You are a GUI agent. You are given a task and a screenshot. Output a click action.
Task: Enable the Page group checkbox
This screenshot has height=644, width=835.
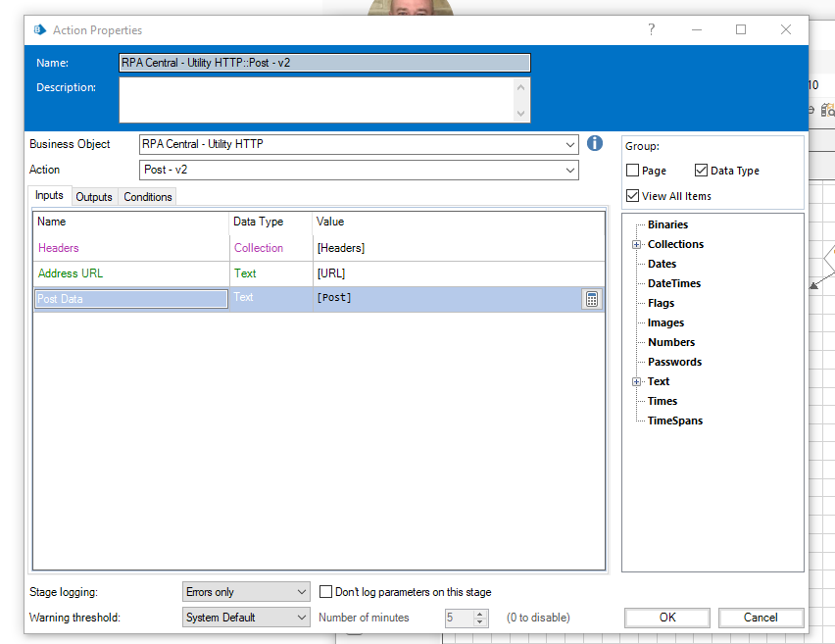[633, 171]
